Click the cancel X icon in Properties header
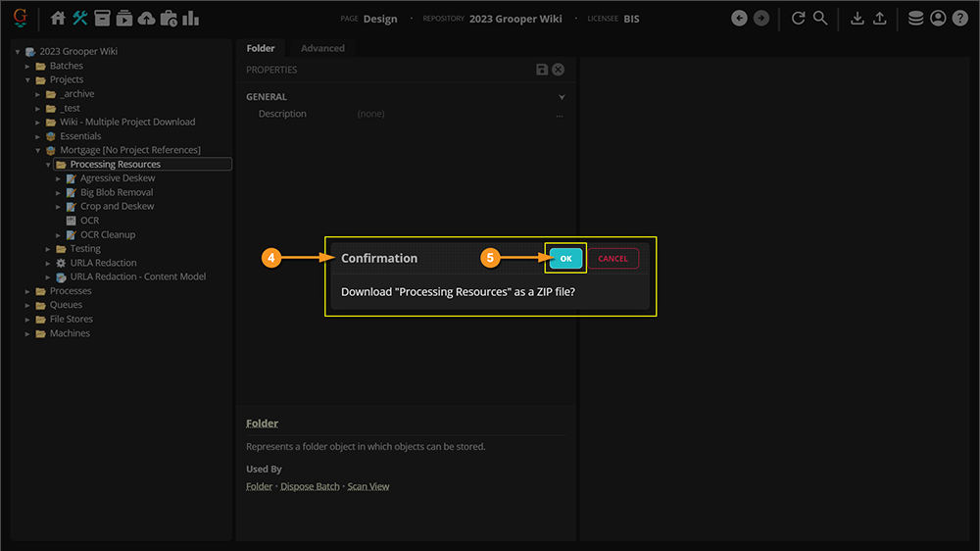The image size is (980, 551). click(x=559, y=70)
